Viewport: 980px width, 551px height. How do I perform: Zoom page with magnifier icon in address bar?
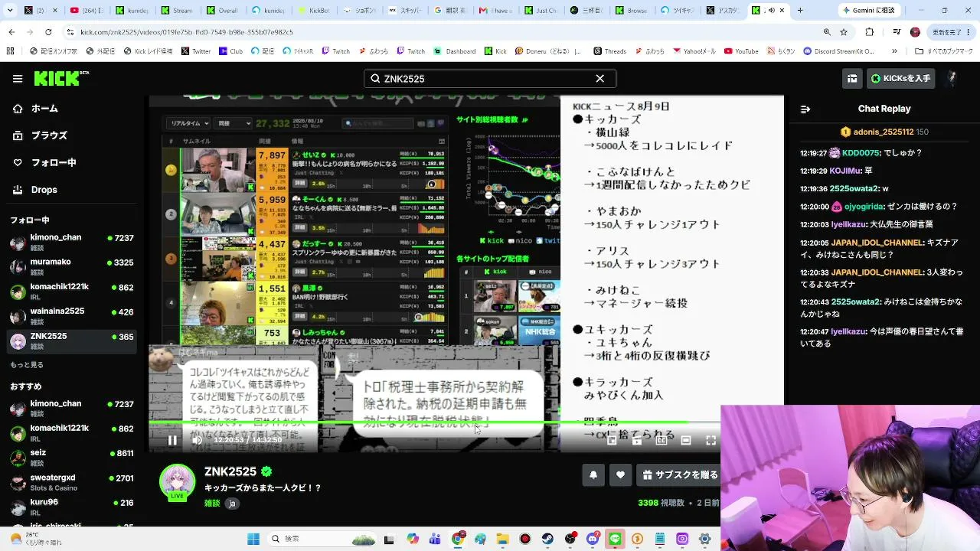tap(827, 32)
